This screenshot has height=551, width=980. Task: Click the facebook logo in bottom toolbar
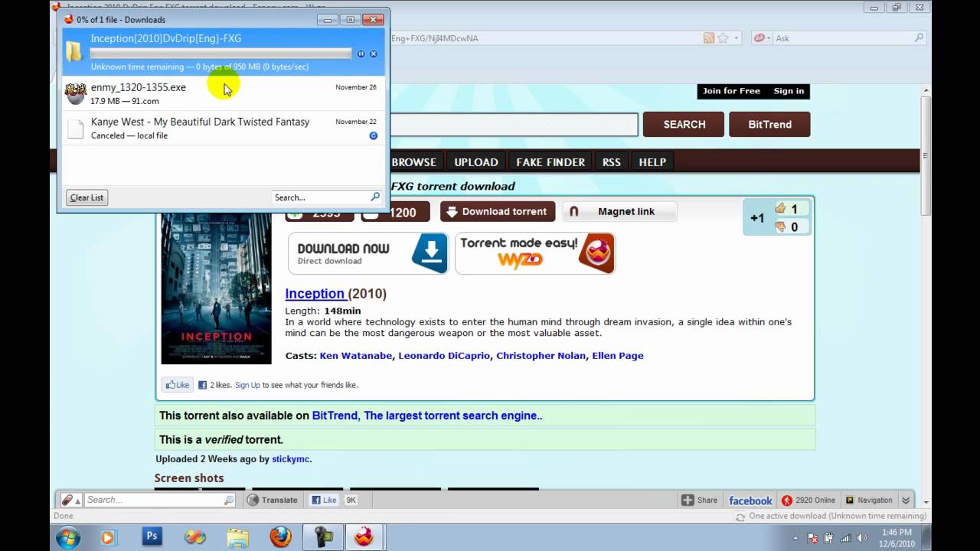tap(750, 500)
